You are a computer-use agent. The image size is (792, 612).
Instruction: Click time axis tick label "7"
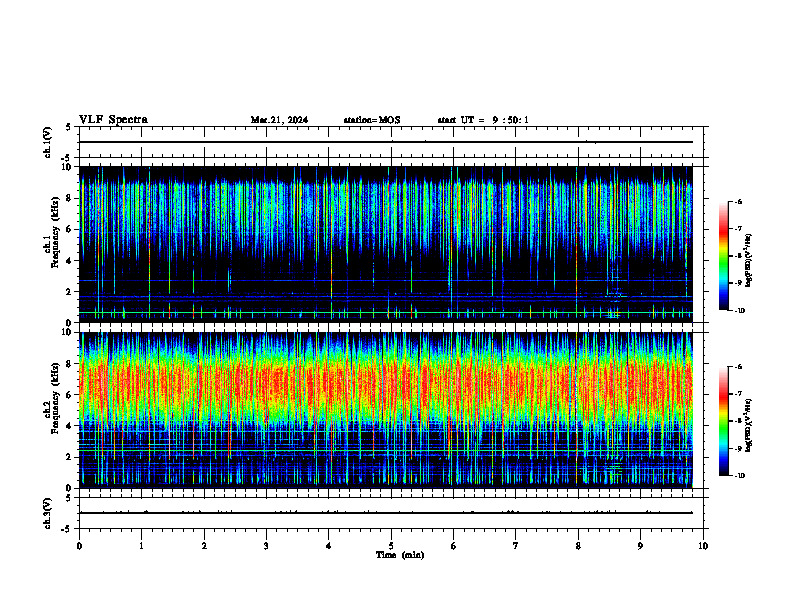pyautogui.click(x=516, y=546)
